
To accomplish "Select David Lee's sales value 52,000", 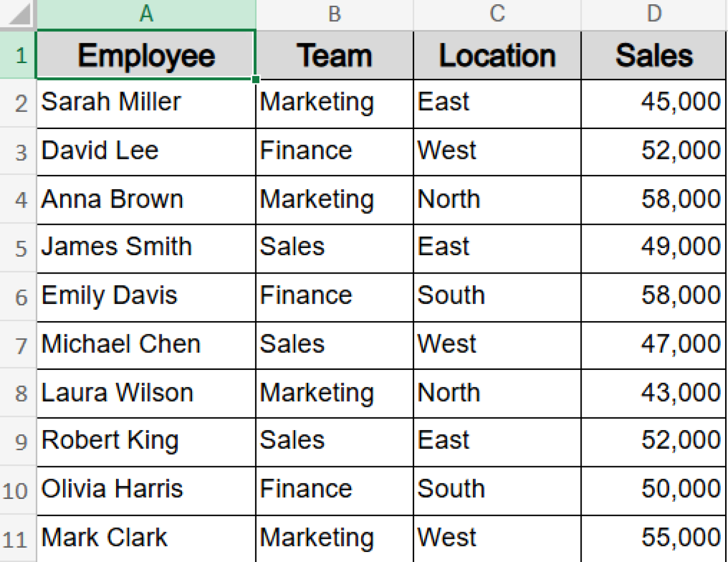I will click(x=654, y=151).
